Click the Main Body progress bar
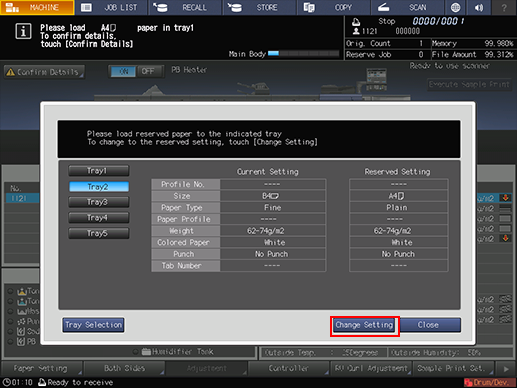Image resolution: width=517 pixels, height=388 pixels. [x=304, y=54]
